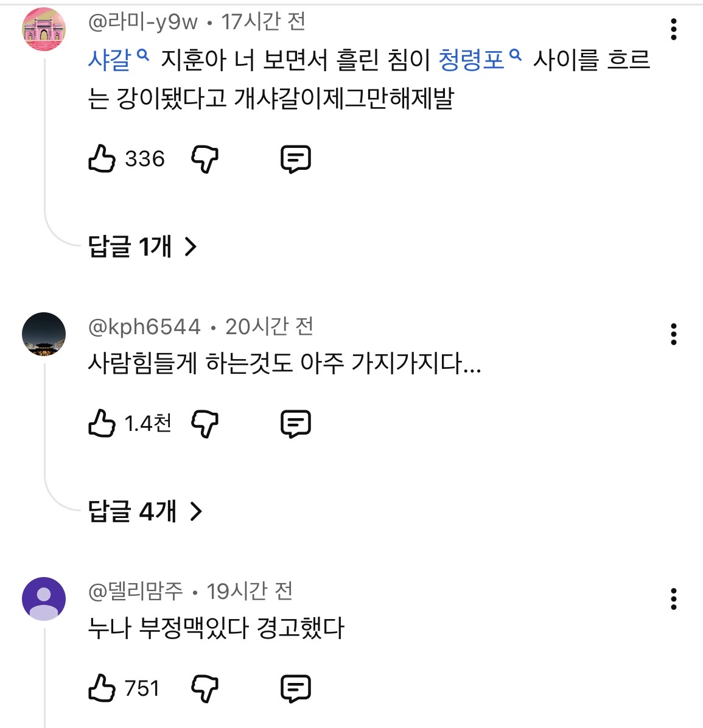703x728 pixels.
Task: Reply to the @델리맘주 comment
Action: pyautogui.click(x=296, y=688)
